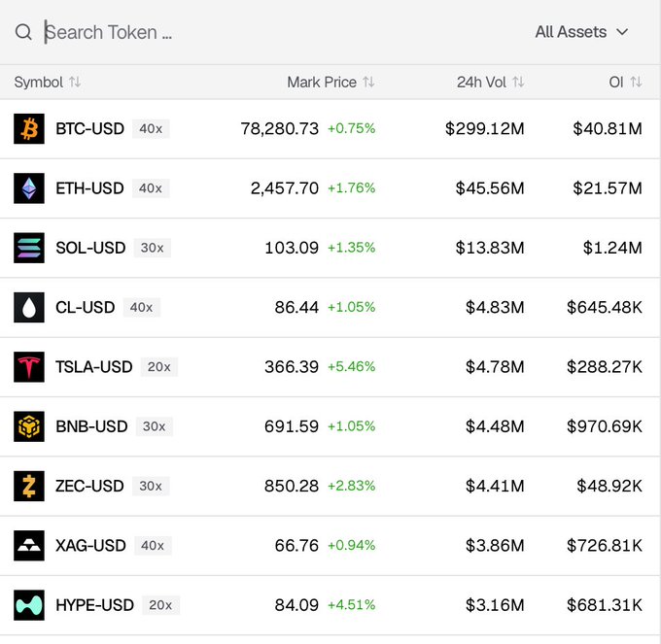Click the $645.48K open interest value

point(605,308)
